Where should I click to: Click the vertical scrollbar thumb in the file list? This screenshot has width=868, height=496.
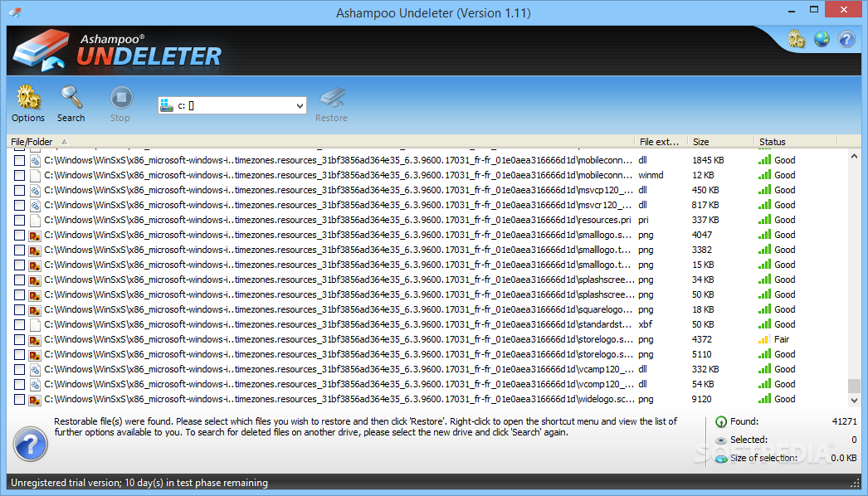854,386
